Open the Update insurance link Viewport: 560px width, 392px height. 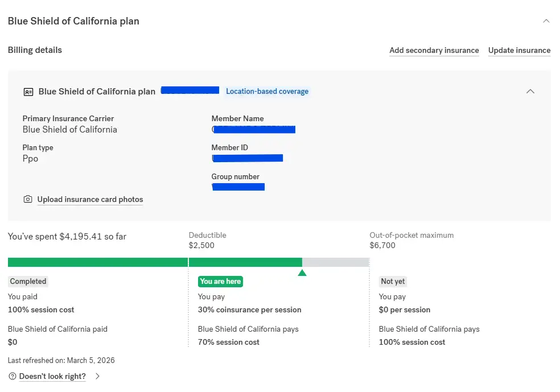(519, 50)
